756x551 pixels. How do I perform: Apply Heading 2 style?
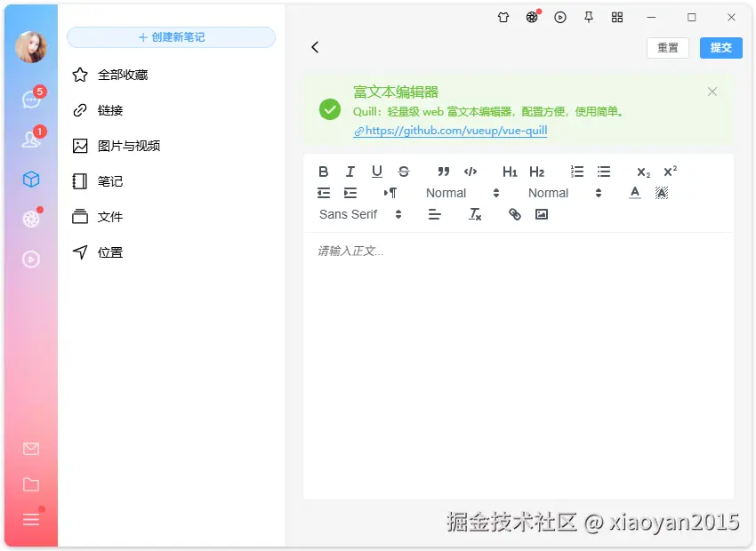pos(536,172)
